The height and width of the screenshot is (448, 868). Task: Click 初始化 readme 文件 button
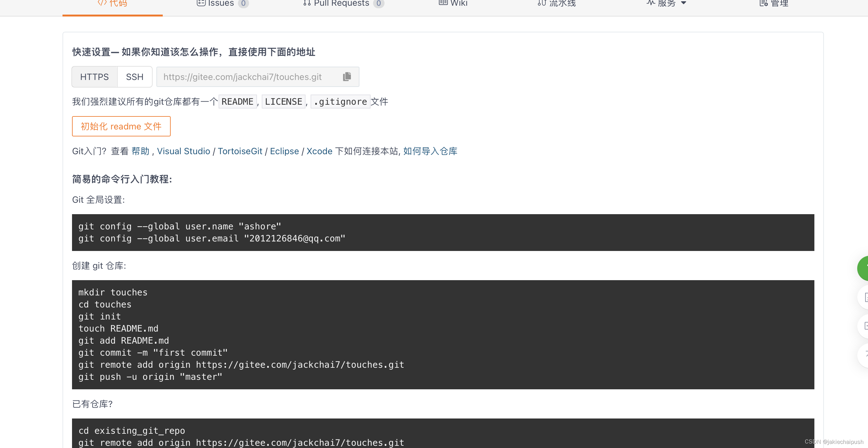coord(121,126)
